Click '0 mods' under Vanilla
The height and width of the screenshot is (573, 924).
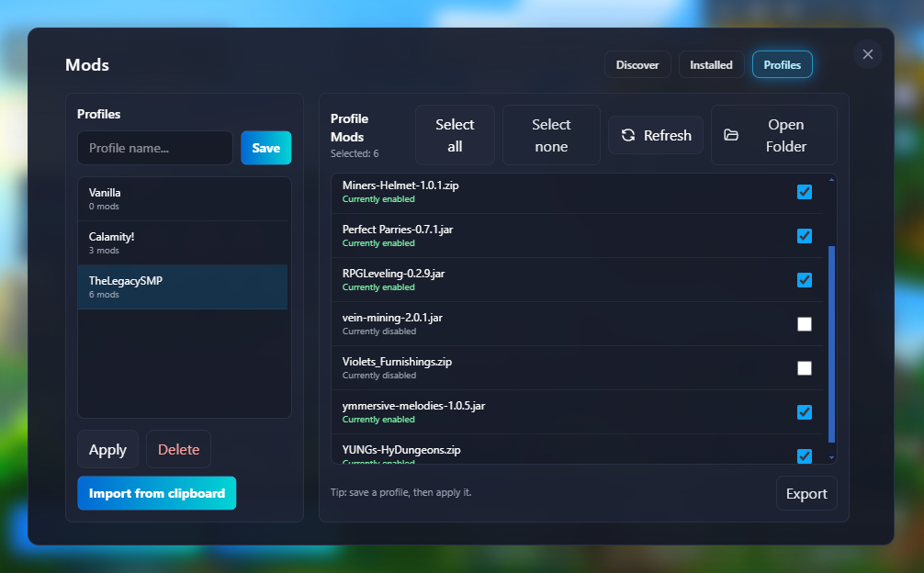click(104, 207)
